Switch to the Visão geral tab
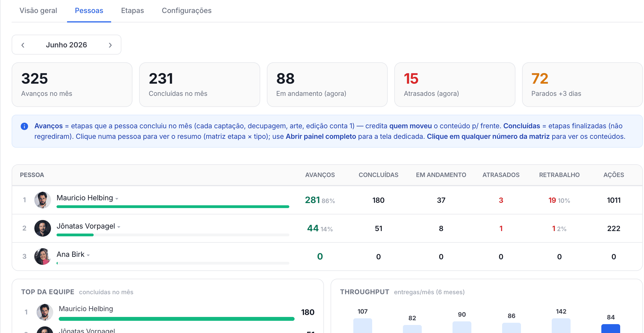 coord(38,11)
